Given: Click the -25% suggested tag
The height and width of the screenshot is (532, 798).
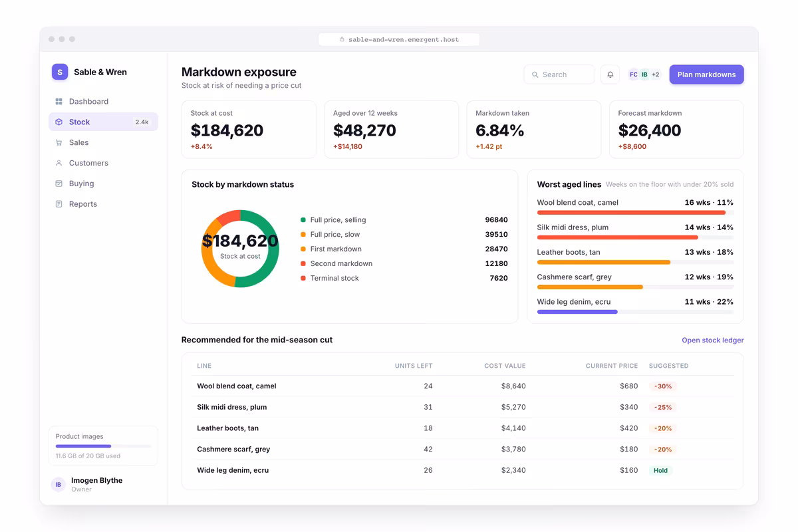Looking at the screenshot, I should (x=662, y=407).
